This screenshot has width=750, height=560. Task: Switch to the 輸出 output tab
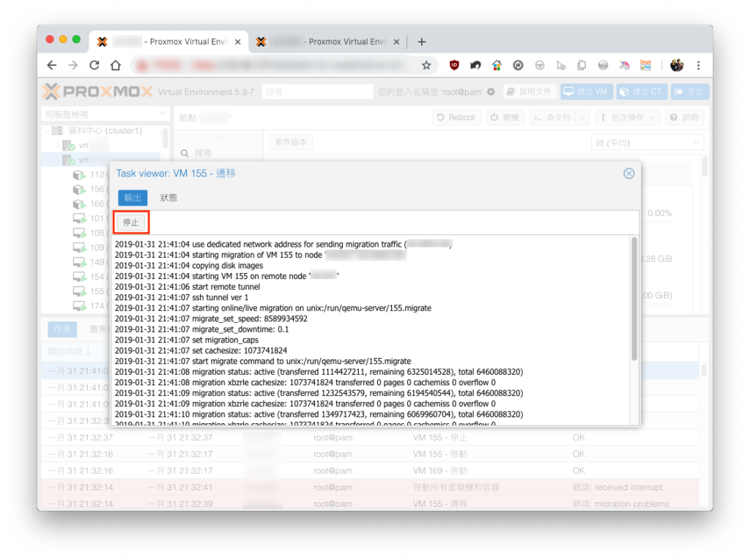tap(133, 198)
